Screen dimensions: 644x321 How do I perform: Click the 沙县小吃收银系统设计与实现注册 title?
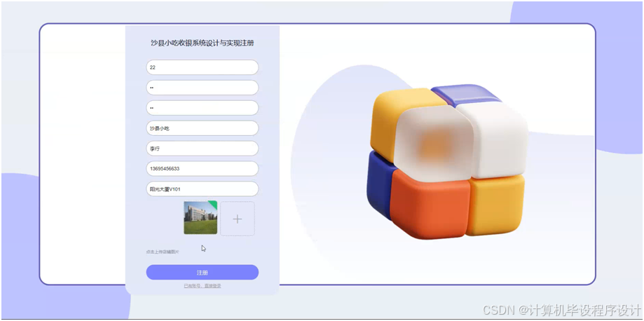pyautogui.click(x=202, y=43)
